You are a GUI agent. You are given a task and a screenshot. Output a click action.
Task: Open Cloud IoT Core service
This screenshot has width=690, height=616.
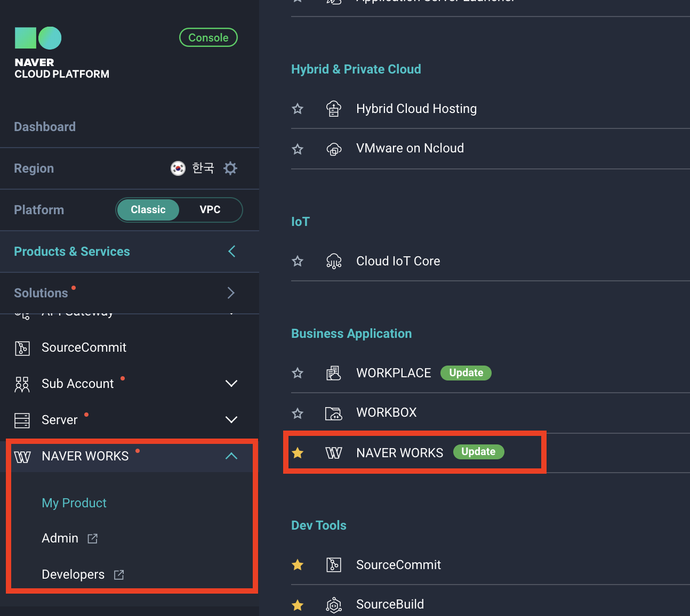click(x=398, y=261)
